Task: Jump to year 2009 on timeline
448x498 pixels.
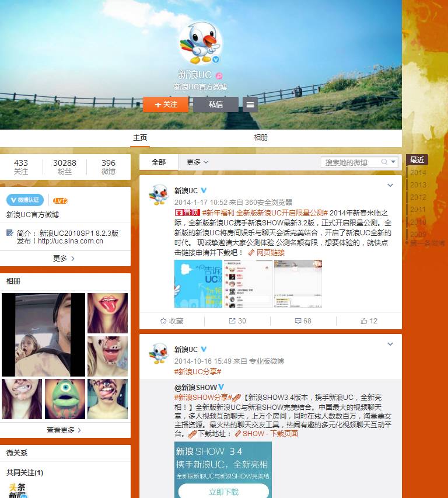Action: [418, 234]
